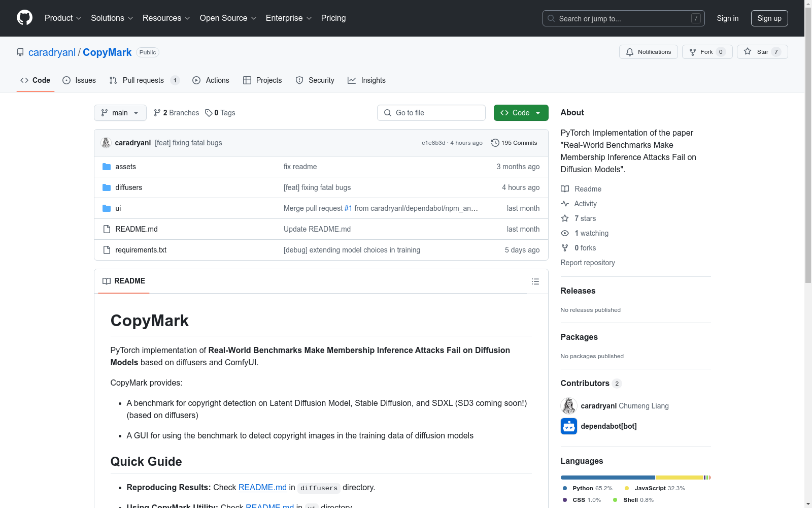
Task: Expand the Open Source menu
Action: pos(228,18)
